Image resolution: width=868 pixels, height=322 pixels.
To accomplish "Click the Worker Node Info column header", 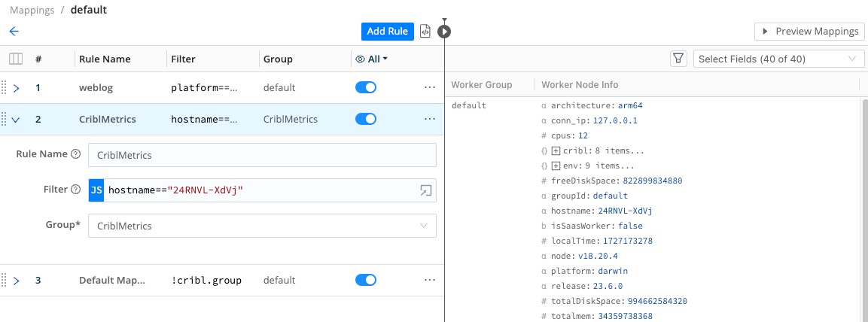I will click(x=580, y=85).
